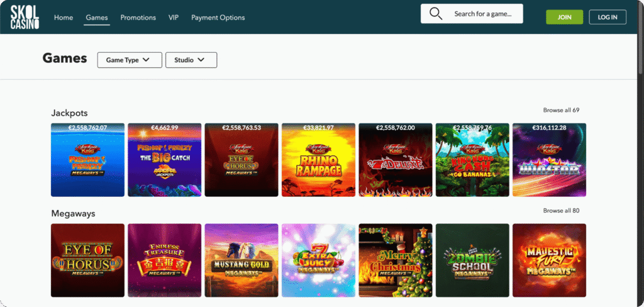
Task: Open the 7s Deluxe jackpot game
Action: [x=396, y=160]
